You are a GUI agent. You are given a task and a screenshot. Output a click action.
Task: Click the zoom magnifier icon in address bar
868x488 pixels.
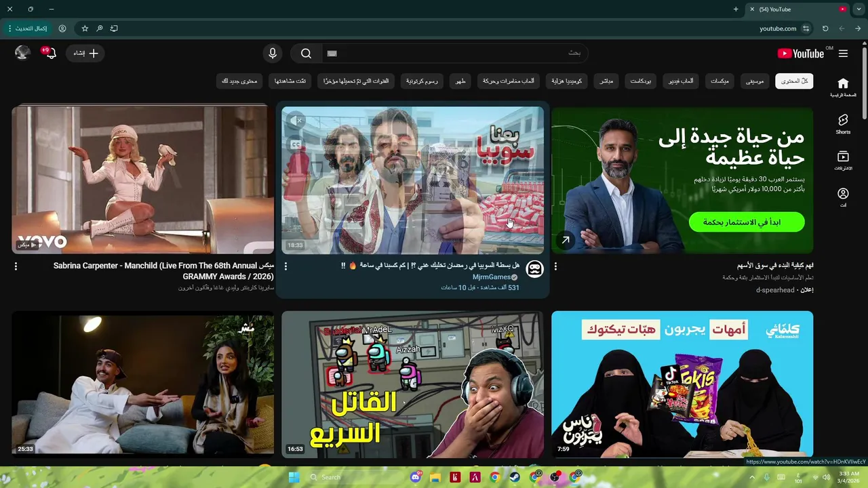(99, 28)
